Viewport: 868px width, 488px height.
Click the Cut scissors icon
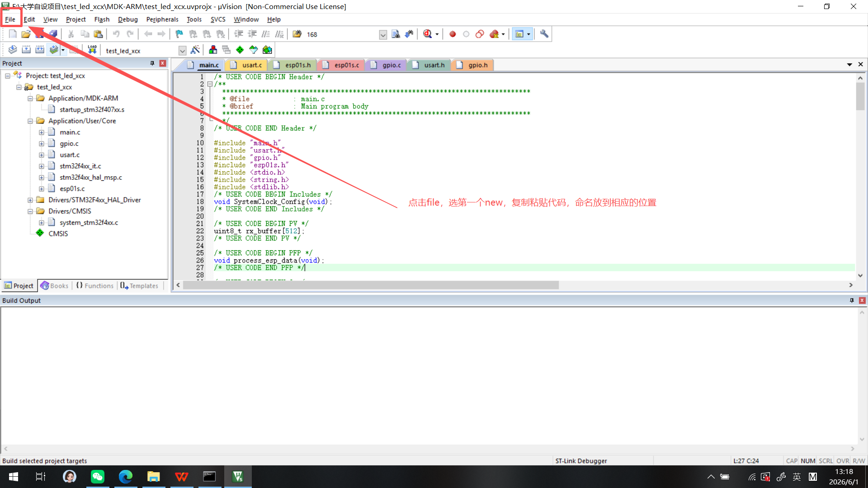click(71, 34)
